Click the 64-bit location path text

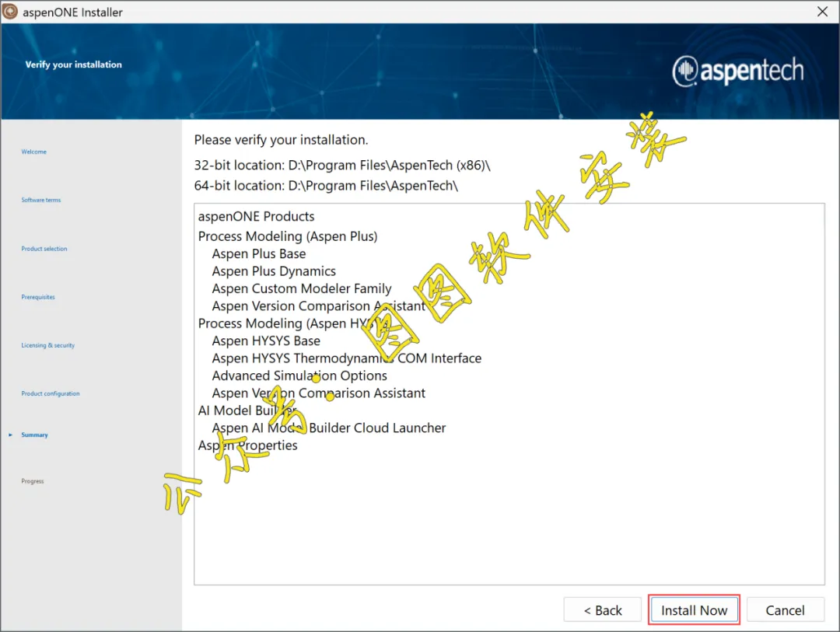(326, 186)
